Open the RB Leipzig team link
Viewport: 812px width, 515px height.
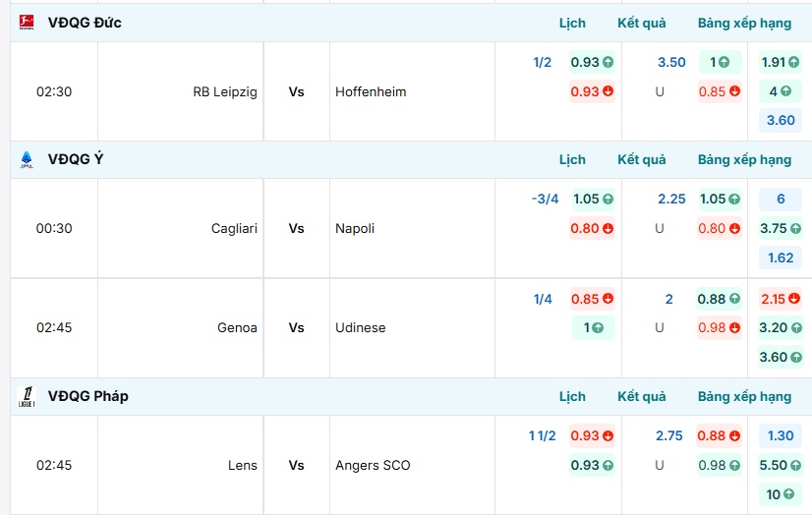tap(225, 91)
